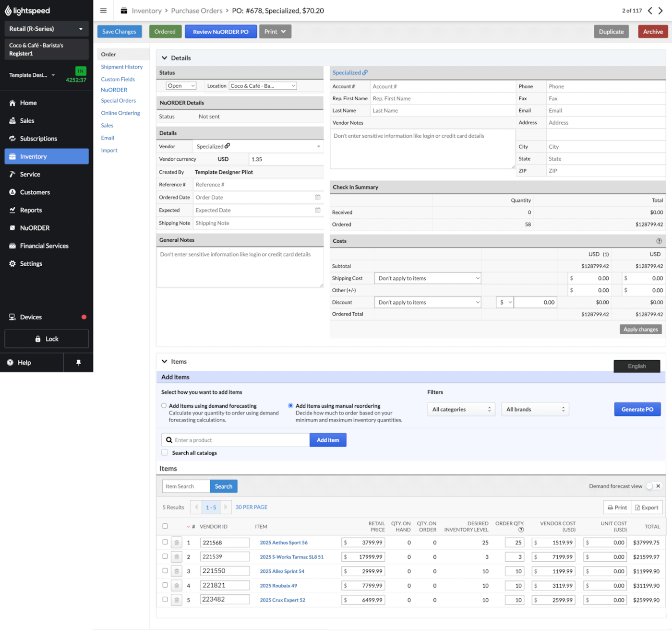The image size is (672, 638).
Task: Select manual reordering radio option
Action: pyautogui.click(x=291, y=406)
